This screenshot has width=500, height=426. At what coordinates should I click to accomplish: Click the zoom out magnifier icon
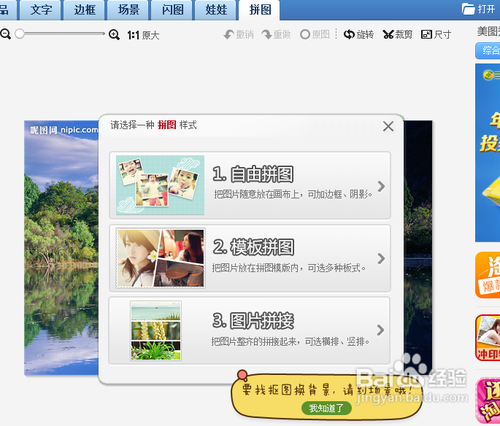tap(5, 34)
